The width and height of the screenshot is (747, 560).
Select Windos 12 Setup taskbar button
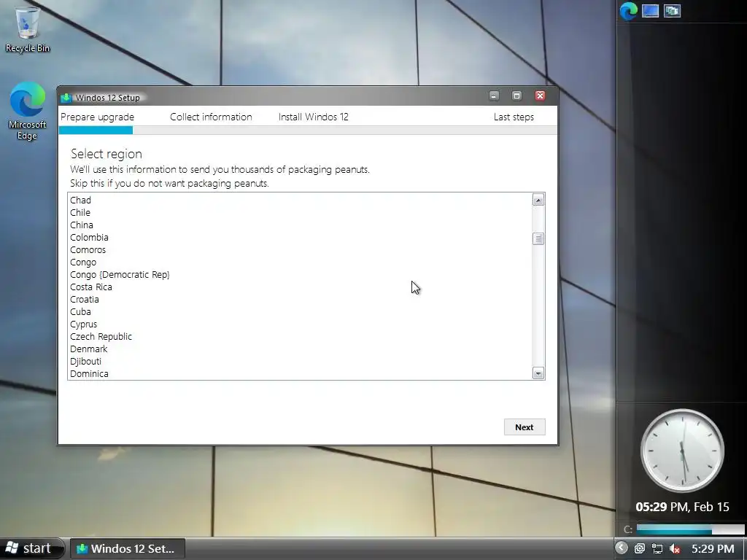click(x=127, y=548)
